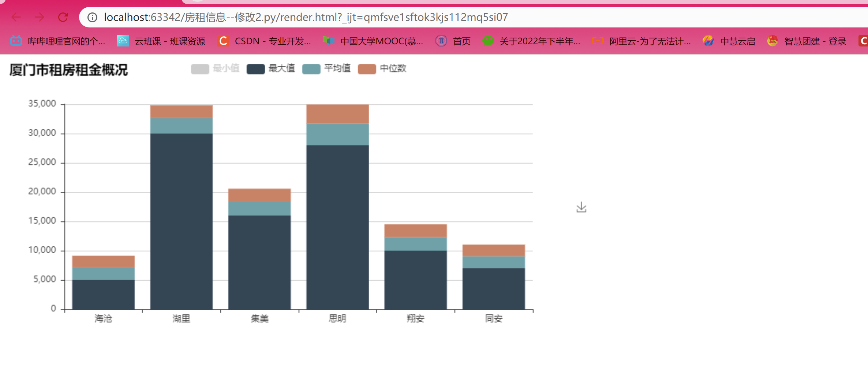This screenshot has width=868, height=374.
Task: Open the 智慧团建 - 登录 bookmark
Action: 807,41
